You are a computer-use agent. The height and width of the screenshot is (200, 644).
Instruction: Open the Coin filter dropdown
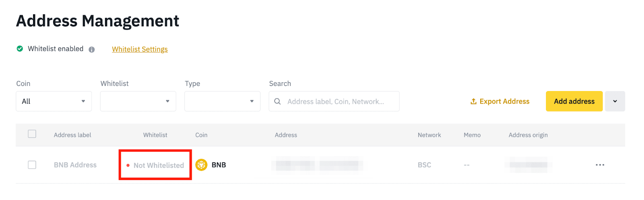[x=54, y=101]
